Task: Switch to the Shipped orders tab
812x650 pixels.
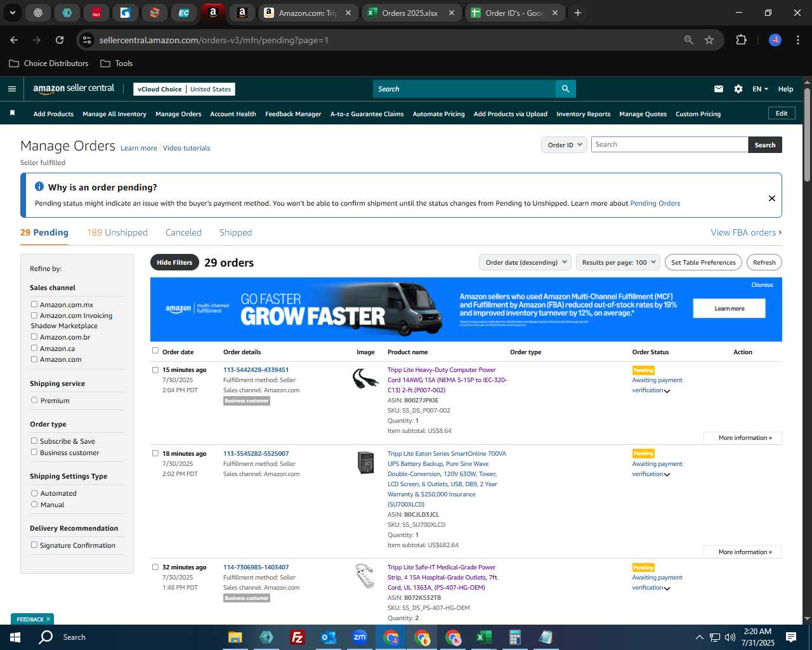Action: (x=235, y=232)
